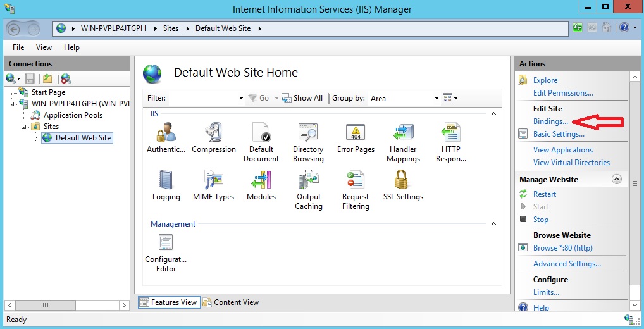This screenshot has width=644, height=329.
Task: Open the Compression feature
Action: point(214,138)
